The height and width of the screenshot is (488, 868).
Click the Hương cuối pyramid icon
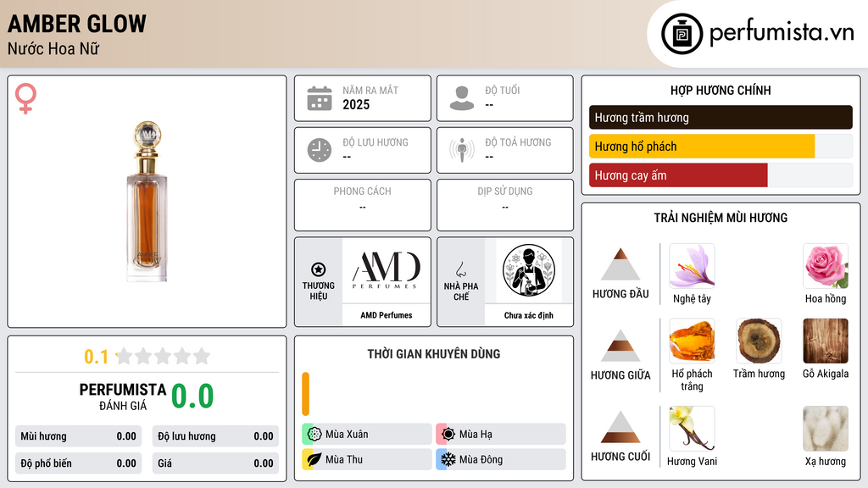point(620,427)
